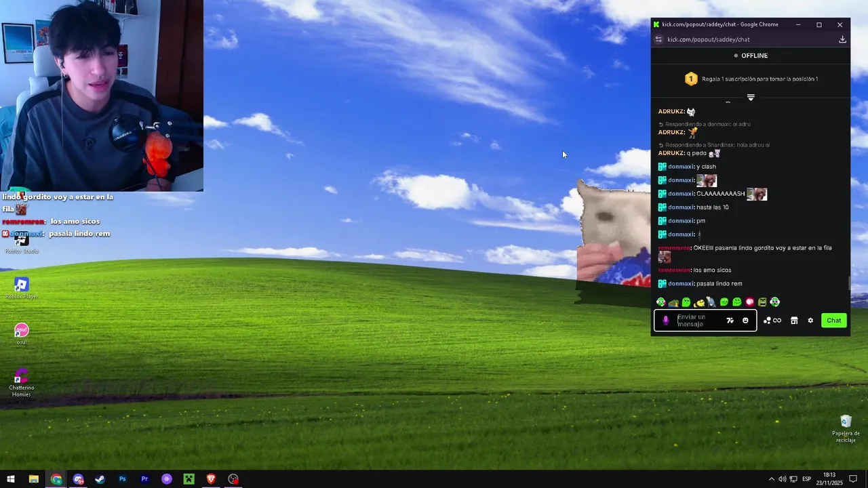
Task: Select the first green headphones emote
Action: [x=661, y=302]
